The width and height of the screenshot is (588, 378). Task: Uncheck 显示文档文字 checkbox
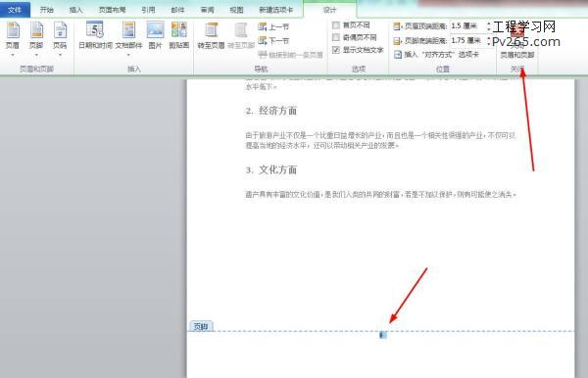[x=336, y=50]
